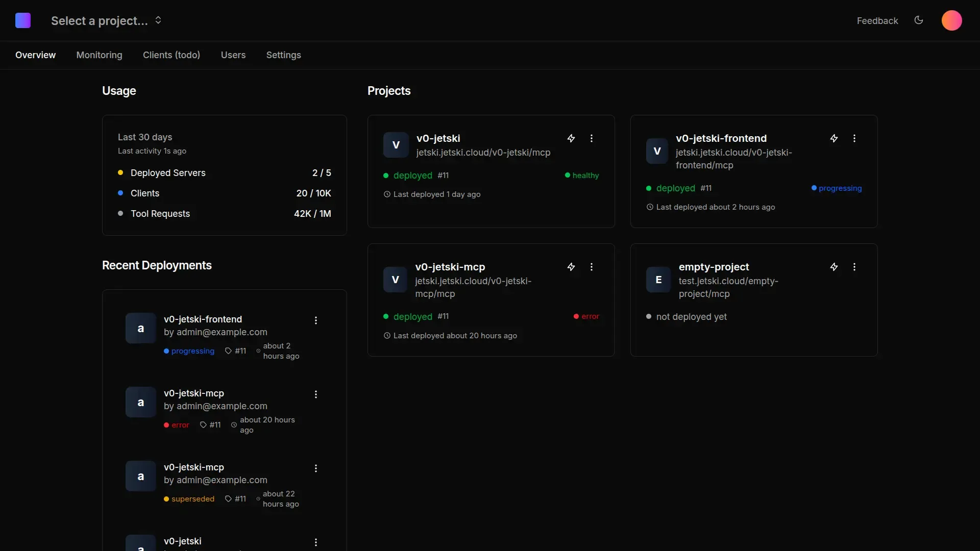Open the v0-jetski-frontend project card title
980x551 pixels.
click(x=721, y=138)
